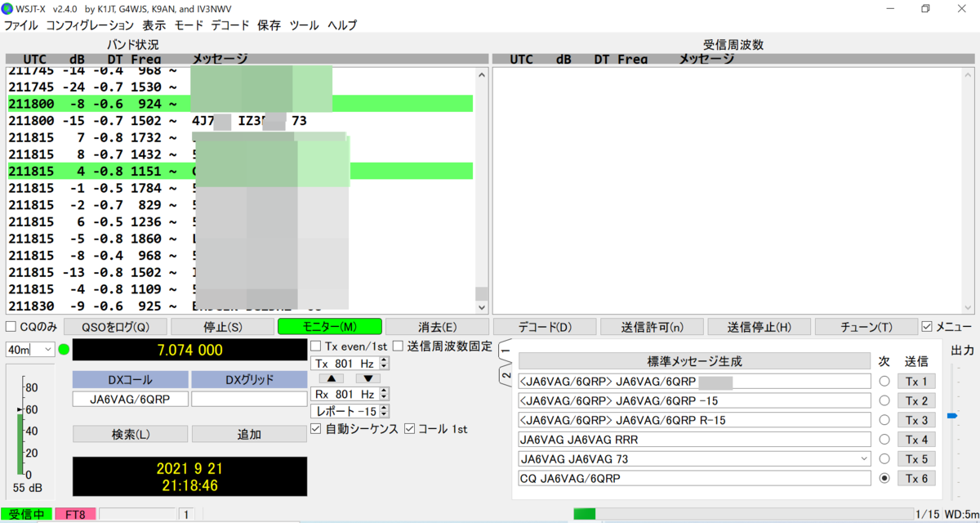This screenshot has height=523, width=980.
Task: Click the 受信中 status label
Action: tap(26, 514)
